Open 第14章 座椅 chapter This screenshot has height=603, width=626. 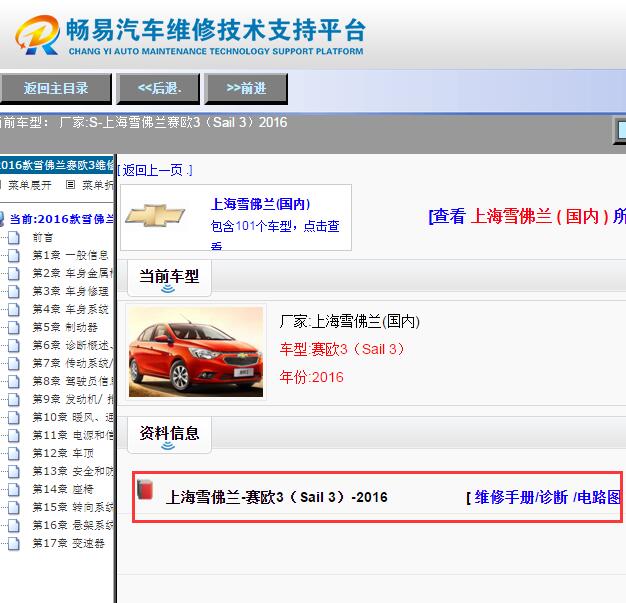click(x=63, y=489)
